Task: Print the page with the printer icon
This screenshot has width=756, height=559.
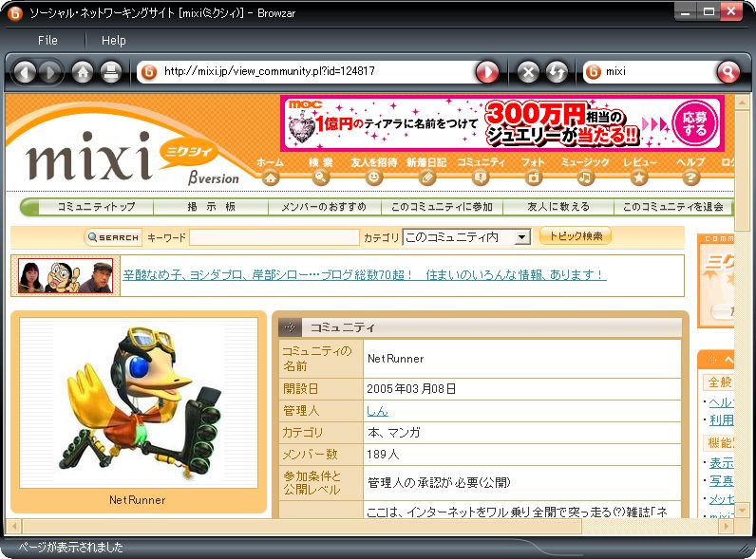Action: [x=111, y=73]
